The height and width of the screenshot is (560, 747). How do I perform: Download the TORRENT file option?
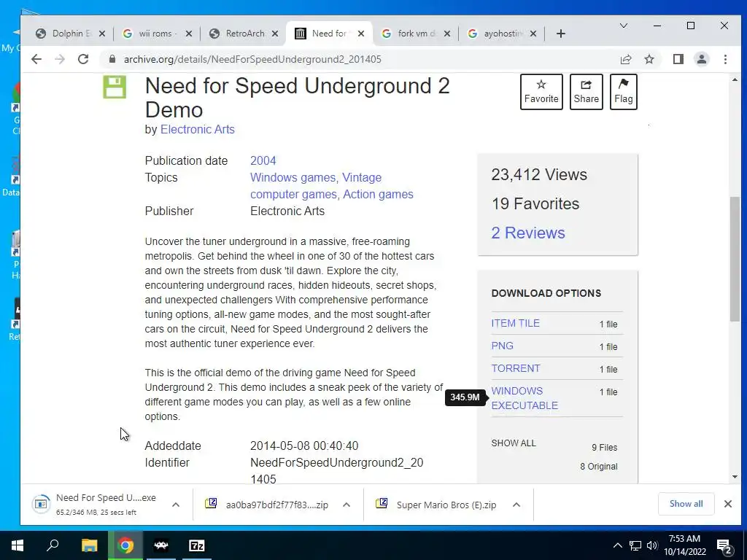[x=516, y=368]
